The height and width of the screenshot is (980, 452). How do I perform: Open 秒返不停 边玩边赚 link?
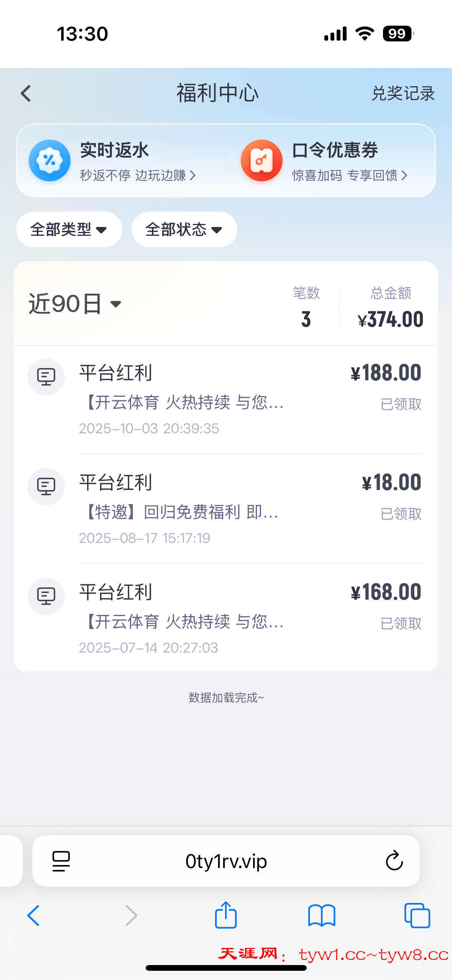tap(138, 176)
